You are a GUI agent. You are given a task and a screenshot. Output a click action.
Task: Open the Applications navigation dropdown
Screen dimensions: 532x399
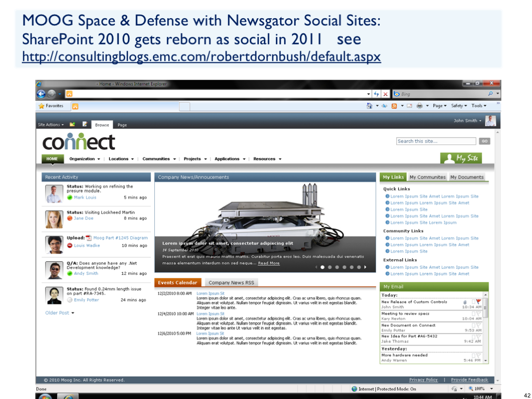click(x=230, y=159)
